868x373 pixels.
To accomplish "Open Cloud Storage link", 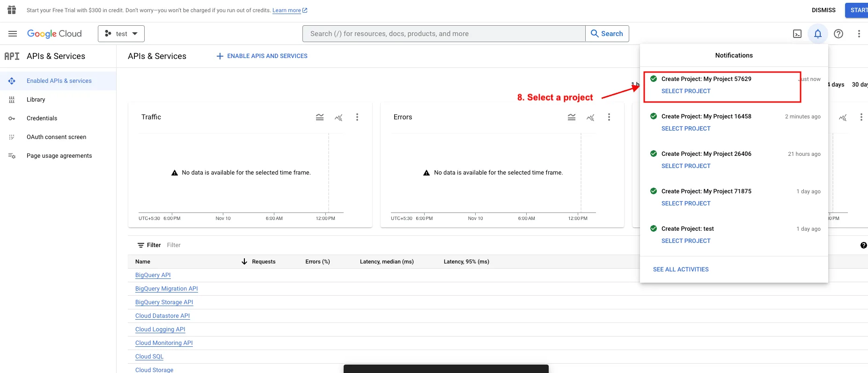I will (x=154, y=370).
